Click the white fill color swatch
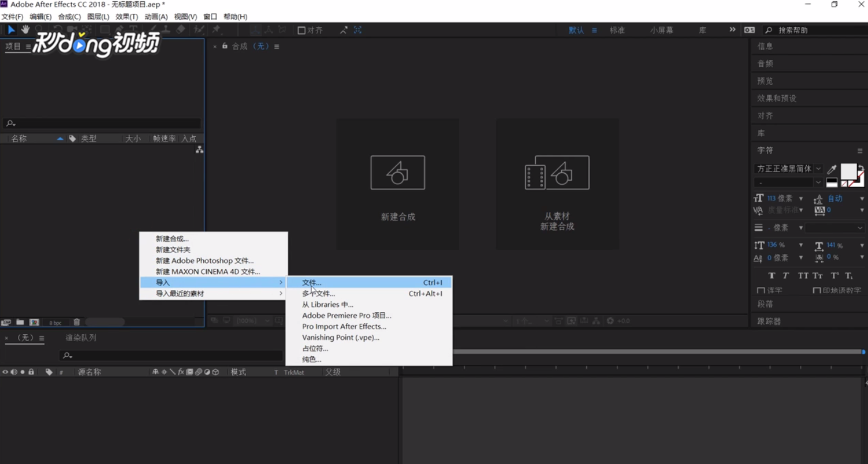Viewport: 868px width, 464px height. (848, 171)
